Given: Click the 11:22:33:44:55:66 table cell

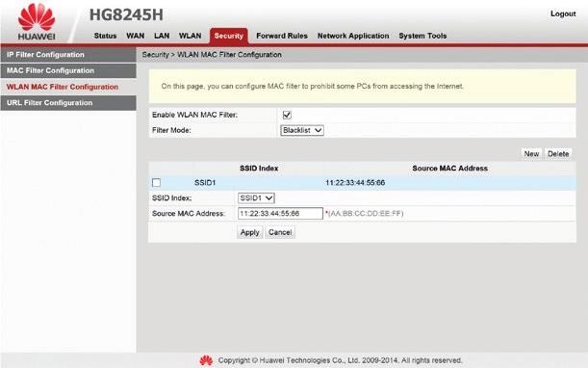Looking at the screenshot, I should pos(355,183).
